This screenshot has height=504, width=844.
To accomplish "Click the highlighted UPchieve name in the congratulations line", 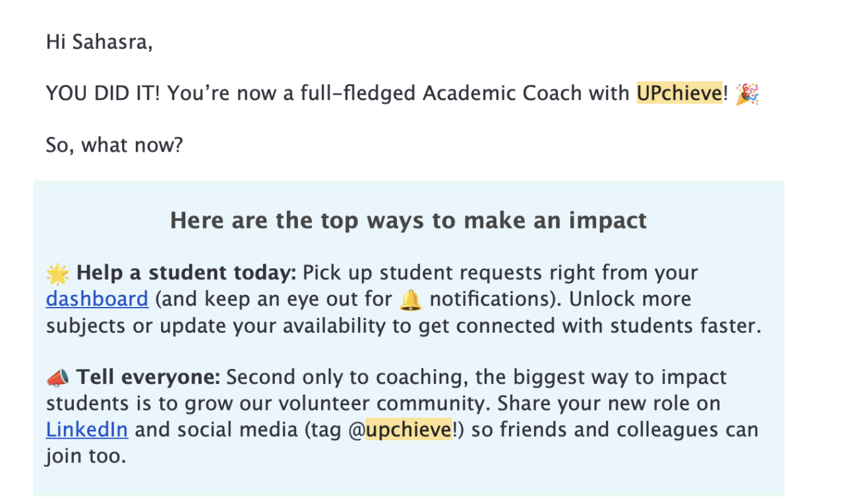I will (679, 94).
